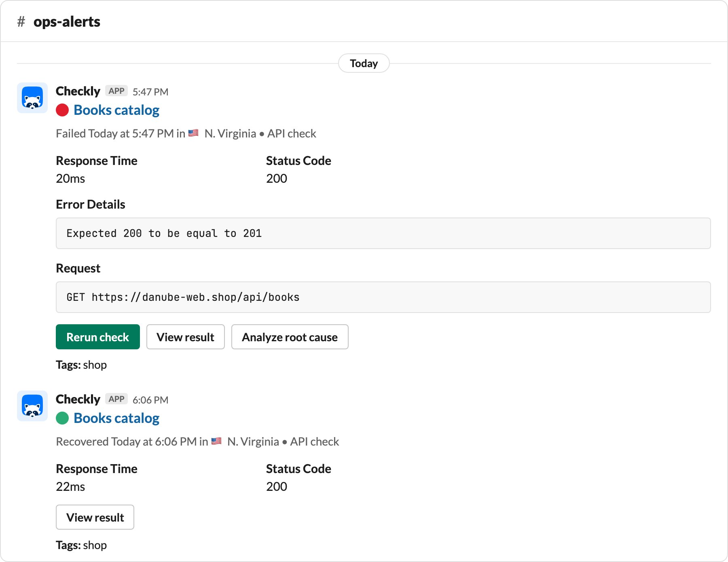Click "Tags: shop" under the failed alert
This screenshot has height=562, width=728.
point(81,365)
